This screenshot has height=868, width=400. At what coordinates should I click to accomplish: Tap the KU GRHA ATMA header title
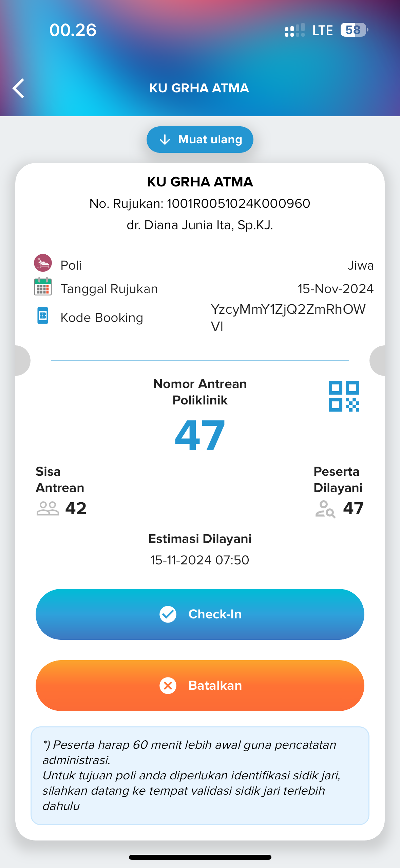click(199, 88)
